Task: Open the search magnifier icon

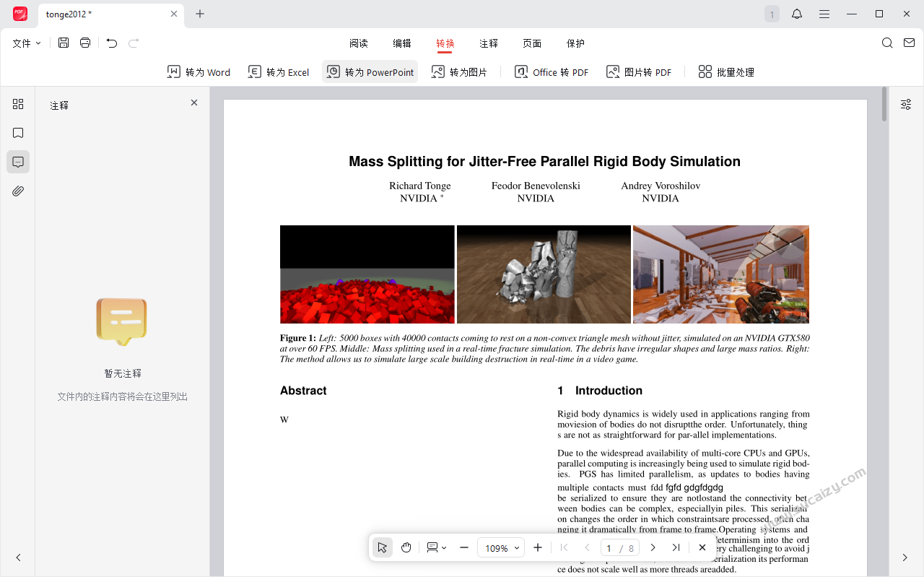Action: [x=887, y=43]
